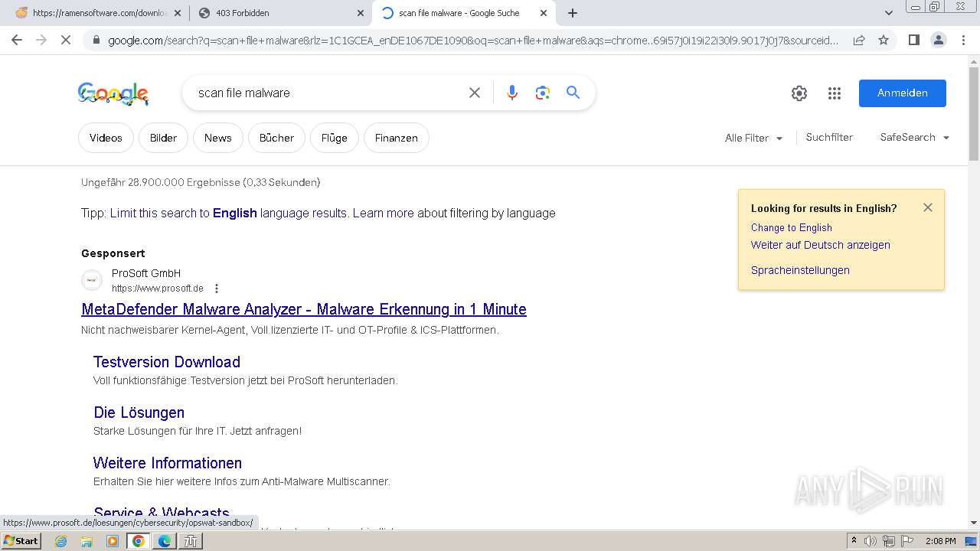The image size is (980, 551).
Task: Open Learn more about language filtering
Action: click(383, 213)
